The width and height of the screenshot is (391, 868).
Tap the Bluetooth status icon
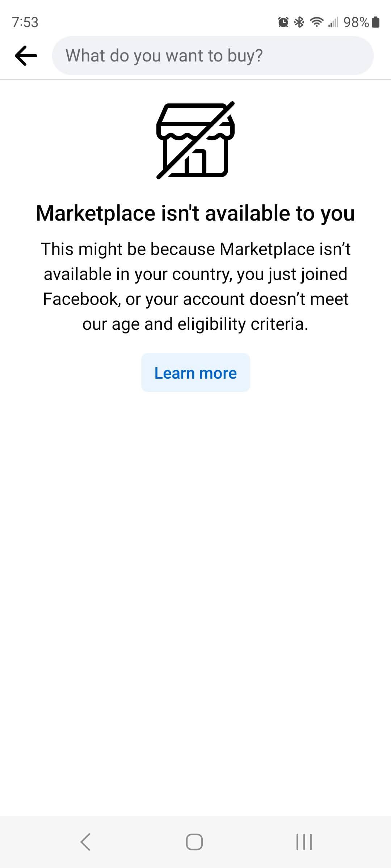[x=299, y=22]
